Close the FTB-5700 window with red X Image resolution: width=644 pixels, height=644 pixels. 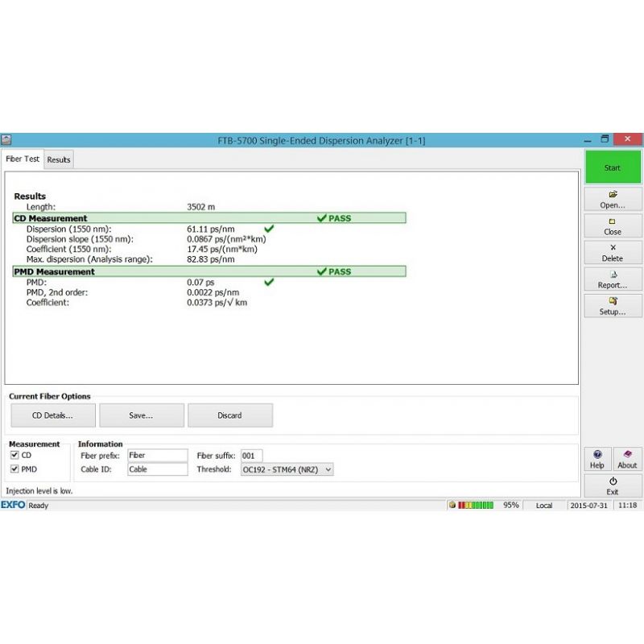tap(628, 139)
